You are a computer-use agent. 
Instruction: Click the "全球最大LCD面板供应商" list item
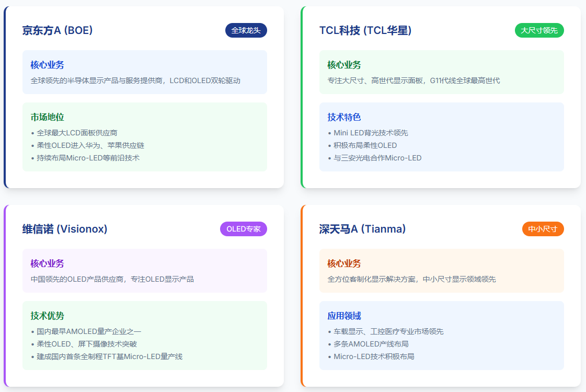pos(76,133)
